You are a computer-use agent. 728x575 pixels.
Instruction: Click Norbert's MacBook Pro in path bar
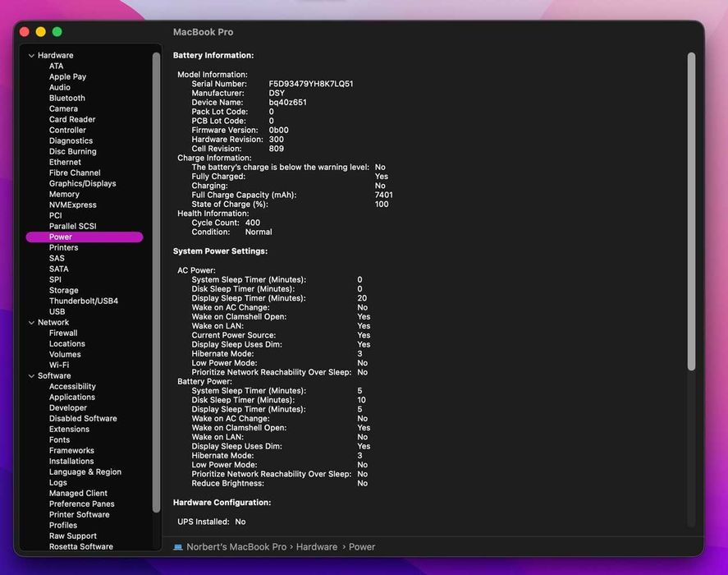[x=236, y=547]
